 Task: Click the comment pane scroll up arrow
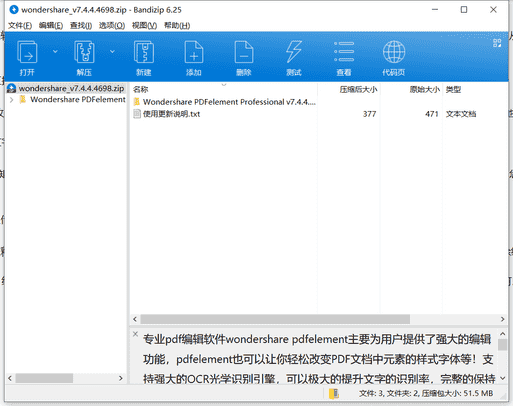click(502, 334)
